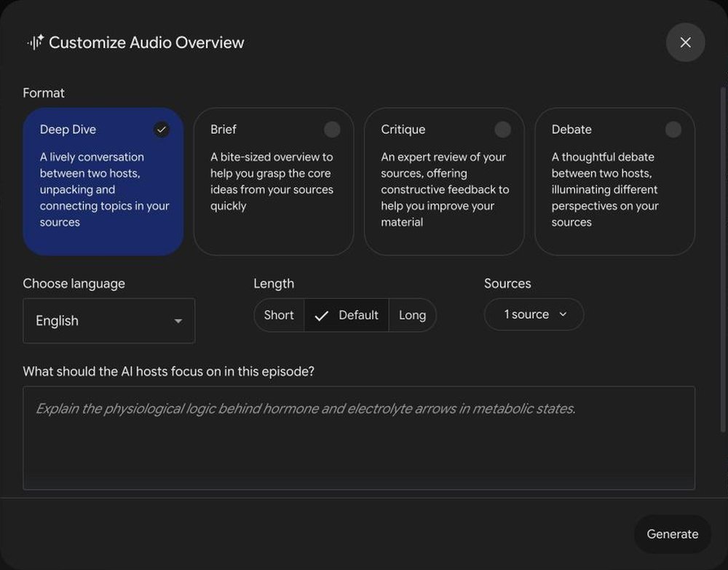This screenshot has height=570, width=728.
Task: Close the Customize Audio Overview dialog
Action: click(685, 42)
